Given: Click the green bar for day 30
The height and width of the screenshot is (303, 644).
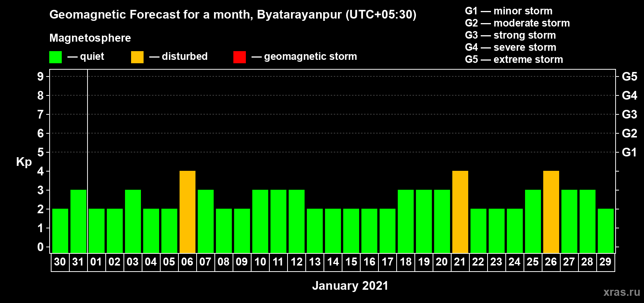Looking at the screenshot, I should [60, 231].
